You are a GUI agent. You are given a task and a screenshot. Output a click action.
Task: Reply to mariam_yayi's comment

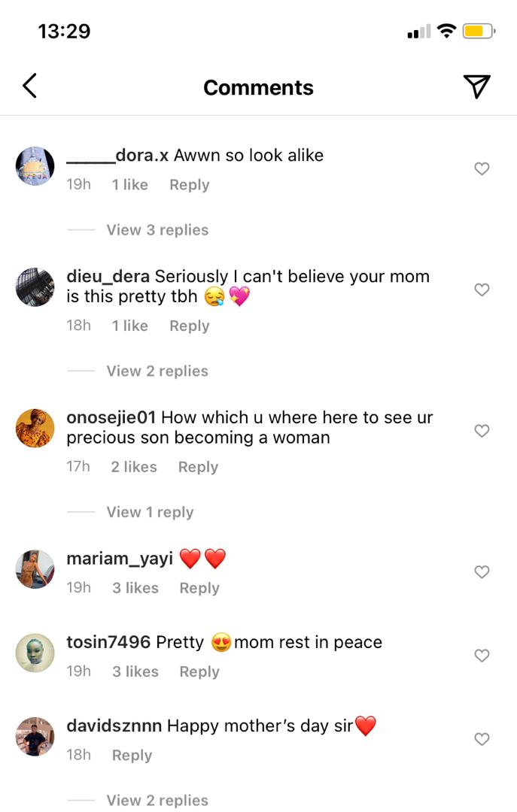pos(199,588)
